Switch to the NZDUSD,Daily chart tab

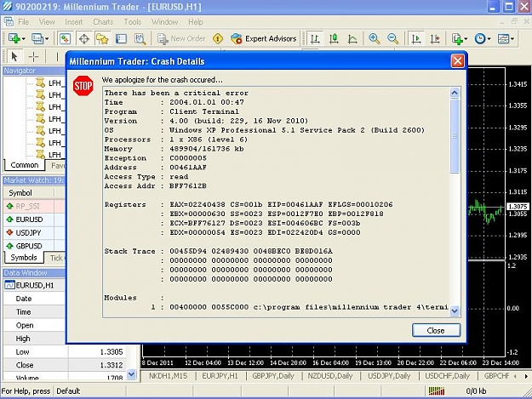point(330,376)
